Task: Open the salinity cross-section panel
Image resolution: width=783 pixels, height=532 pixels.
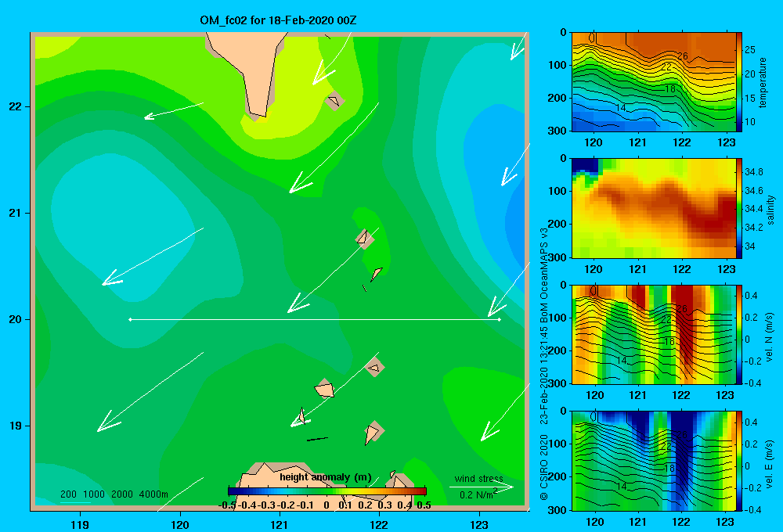Action: [654, 209]
